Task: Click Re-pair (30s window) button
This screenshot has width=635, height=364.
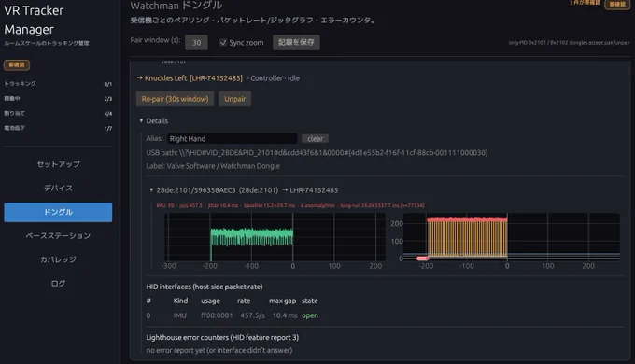Action: 175,99
